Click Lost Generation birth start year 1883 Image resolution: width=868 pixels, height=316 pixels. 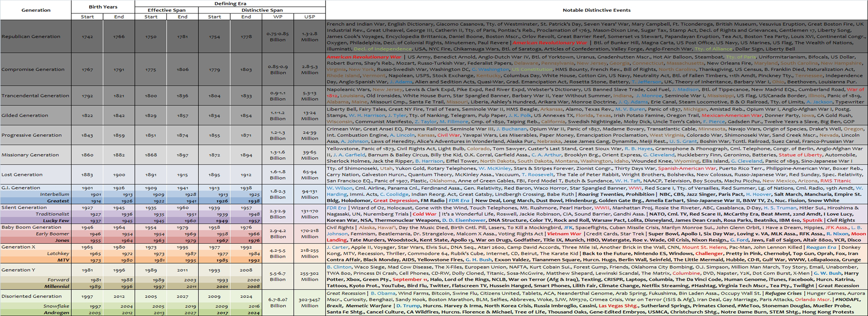tap(87, 175)
